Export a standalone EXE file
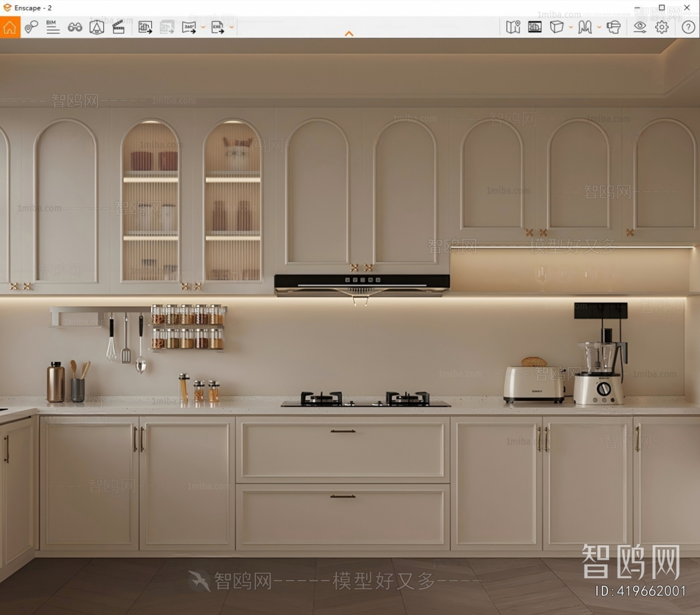The height and width of the screenshot is (615, 700). [218, 27]
